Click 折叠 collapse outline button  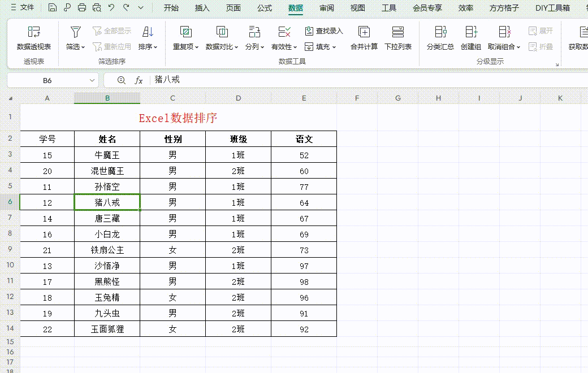[541, 46]
